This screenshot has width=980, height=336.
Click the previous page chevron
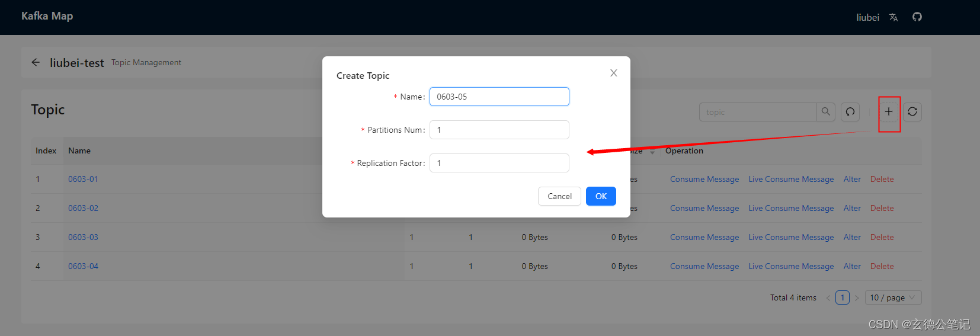(828, 297)
